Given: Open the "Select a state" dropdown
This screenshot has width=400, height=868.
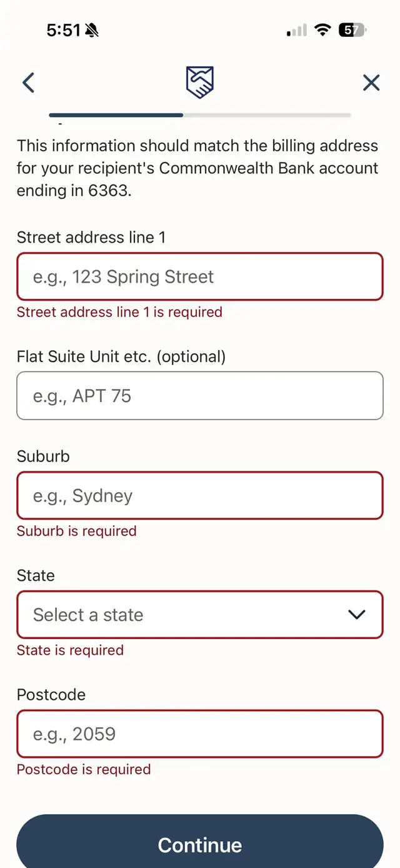Looking at the screenshot, I should (x=200, y=615).
